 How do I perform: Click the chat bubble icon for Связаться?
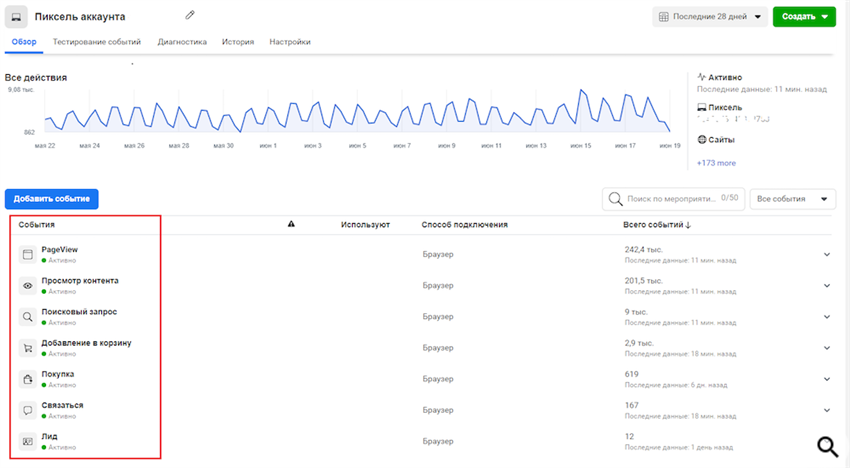tap(27, 410)
